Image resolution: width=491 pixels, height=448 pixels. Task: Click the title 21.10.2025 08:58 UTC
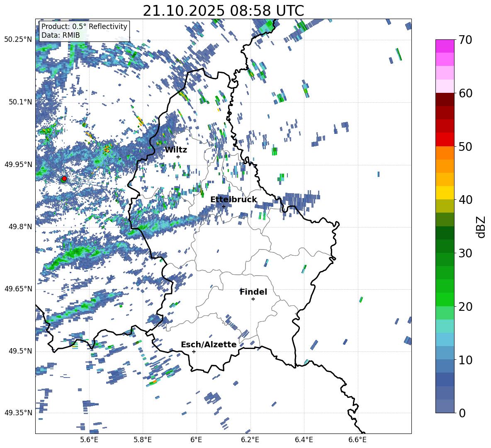(x=223, y=11)
